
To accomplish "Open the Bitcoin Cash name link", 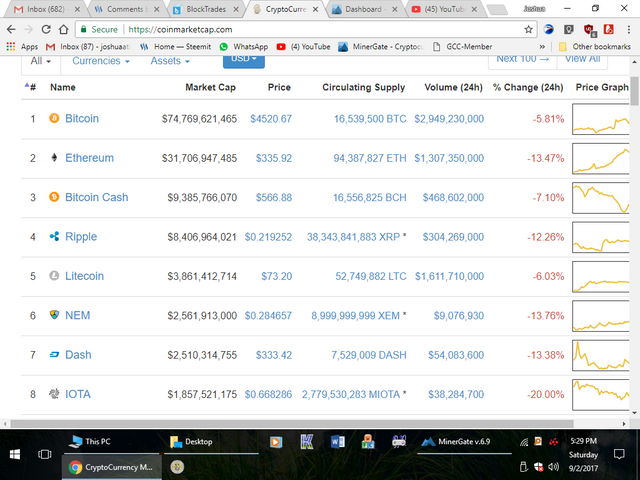I will [97, 197].
